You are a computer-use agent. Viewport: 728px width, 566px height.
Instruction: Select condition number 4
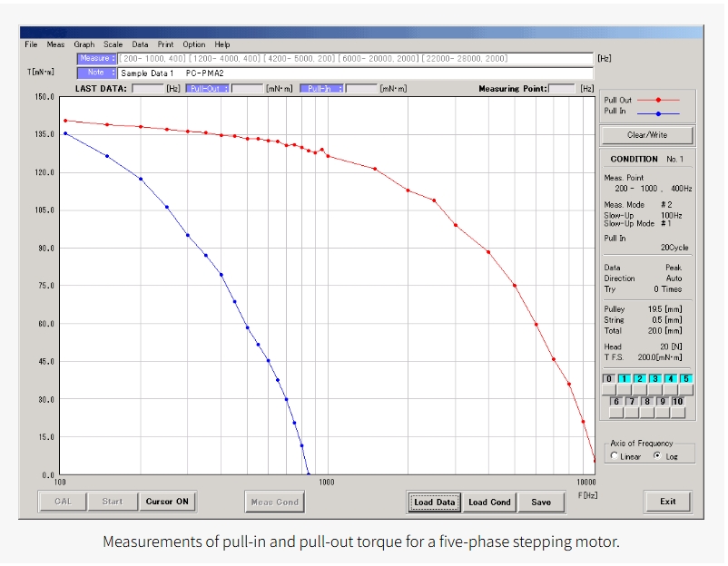670,378
